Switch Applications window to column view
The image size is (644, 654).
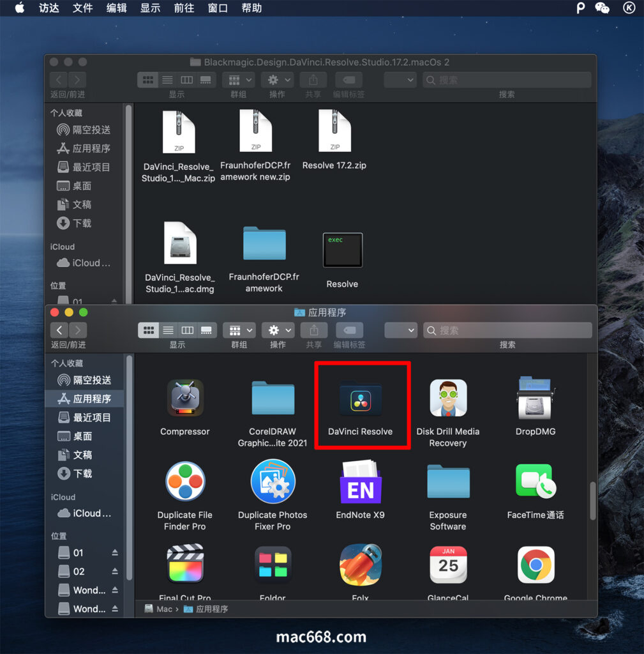click(x=187, y=330)
